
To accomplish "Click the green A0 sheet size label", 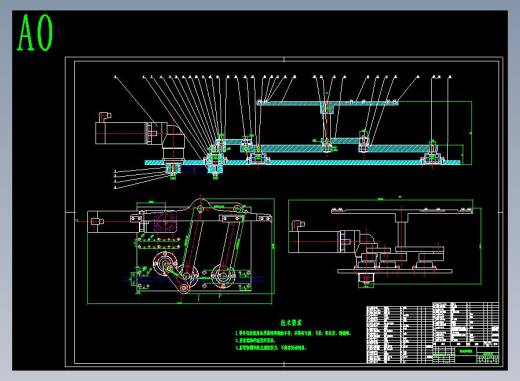I will 35,33.
